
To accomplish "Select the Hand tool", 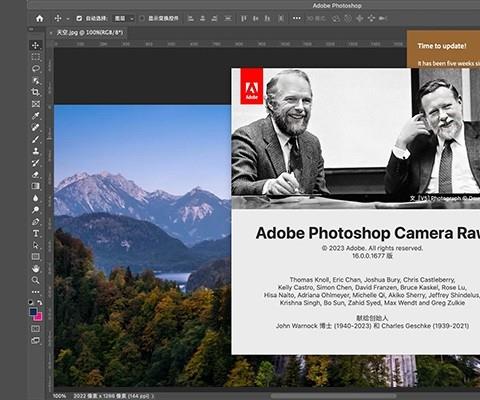I will click(36, 269).
